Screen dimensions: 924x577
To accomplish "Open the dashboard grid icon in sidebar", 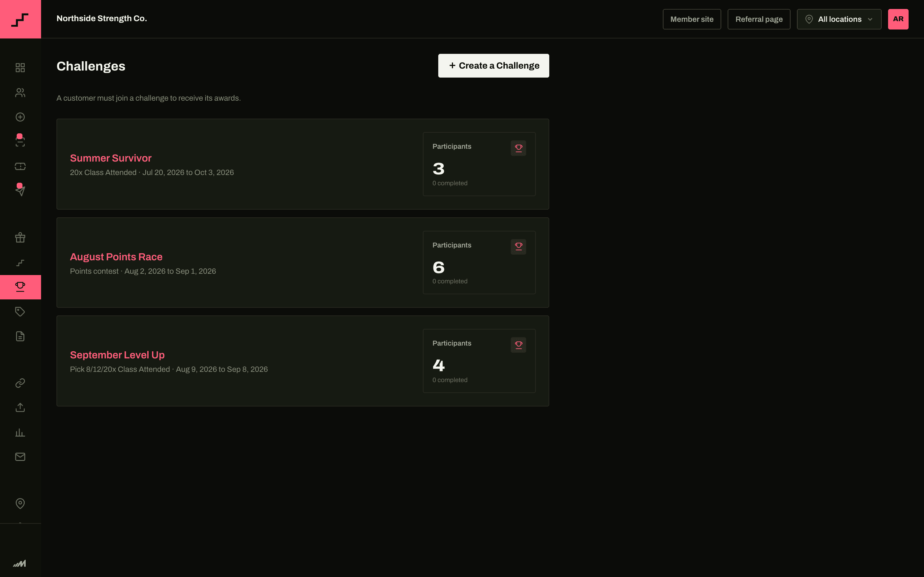I will pos(20,68).
